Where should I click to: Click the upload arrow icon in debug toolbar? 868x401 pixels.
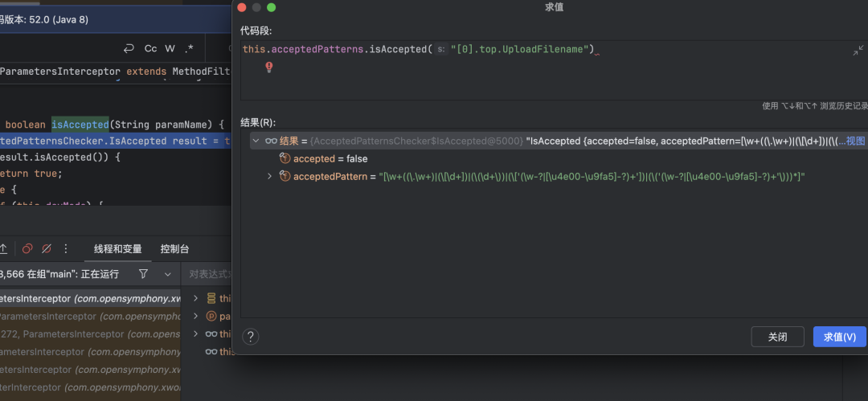click(x=2, y=249)
